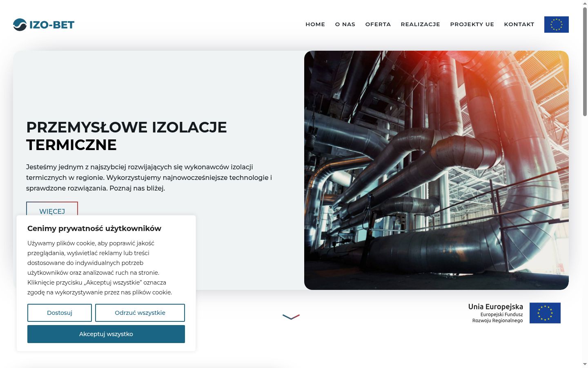Select KONTAKT in the navigation
This screenshot has width=588, height=368.
coord(519,25)
